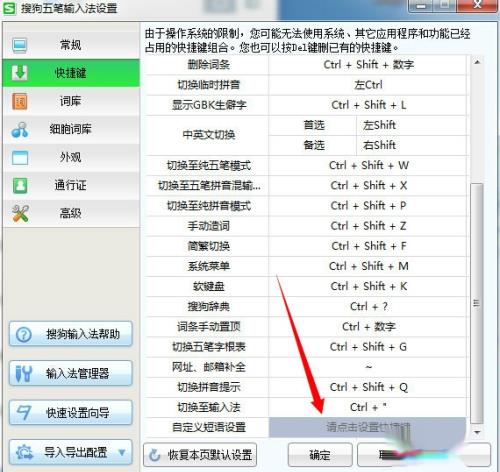Select the 显示GBK生僻字 row label
Screen dimensions: 500x472
point(209,105)
